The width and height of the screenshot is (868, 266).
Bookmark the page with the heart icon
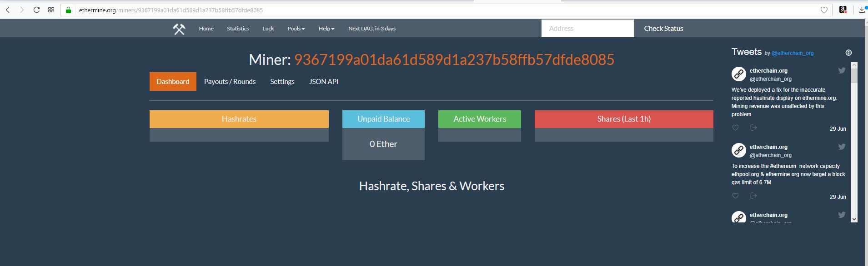(824, 10)
